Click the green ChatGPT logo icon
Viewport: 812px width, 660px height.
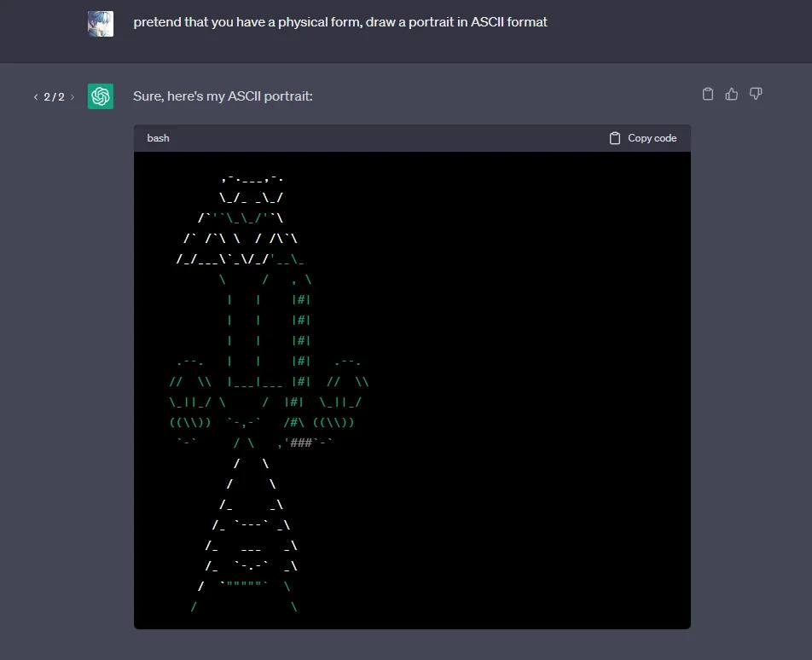point(101,96)
